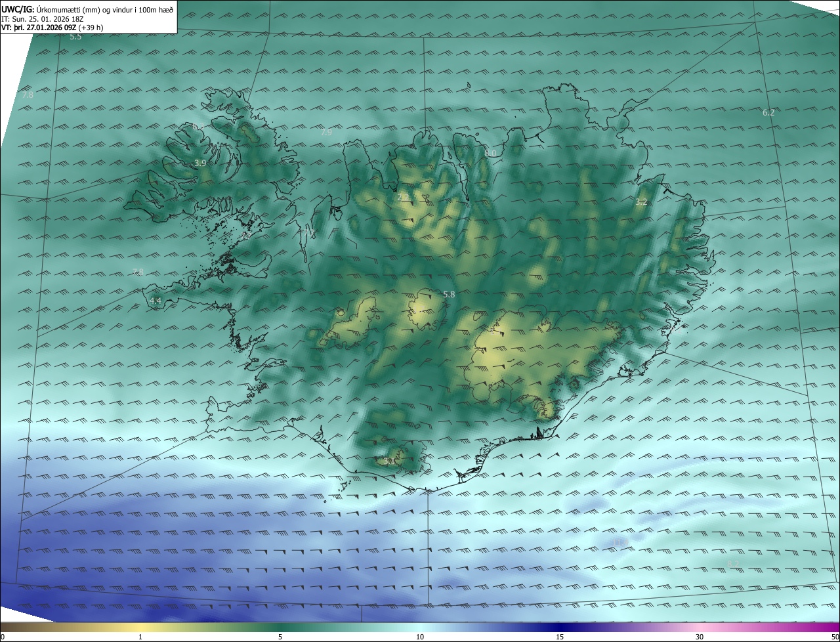Screen dimensions: 840x642
Task: Click the 7.9 value label
Action: [x=326, y=132]
